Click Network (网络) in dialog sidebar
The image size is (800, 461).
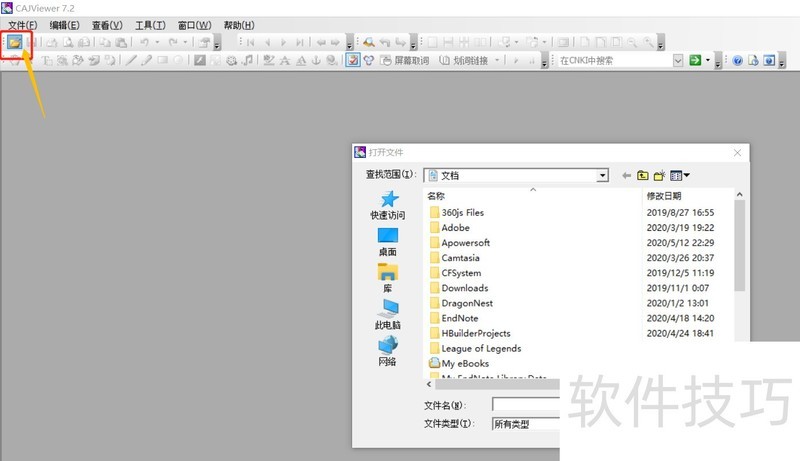point(387,350)
